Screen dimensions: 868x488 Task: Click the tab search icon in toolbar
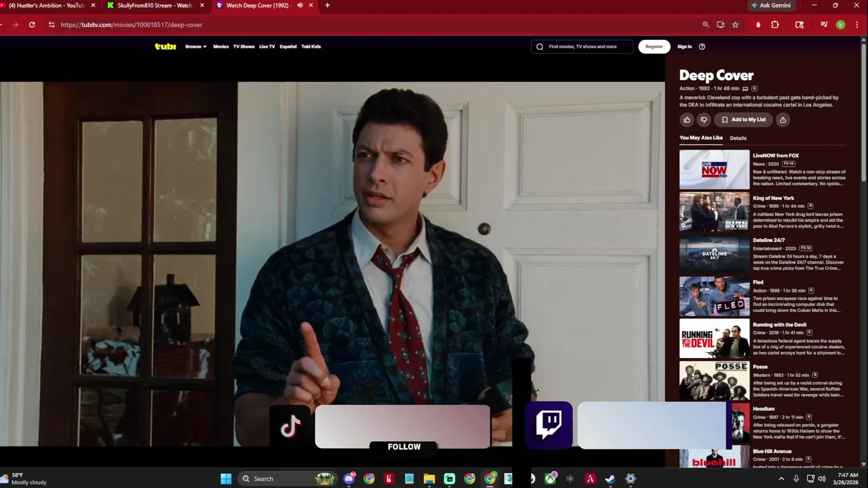tap(800, 24)
